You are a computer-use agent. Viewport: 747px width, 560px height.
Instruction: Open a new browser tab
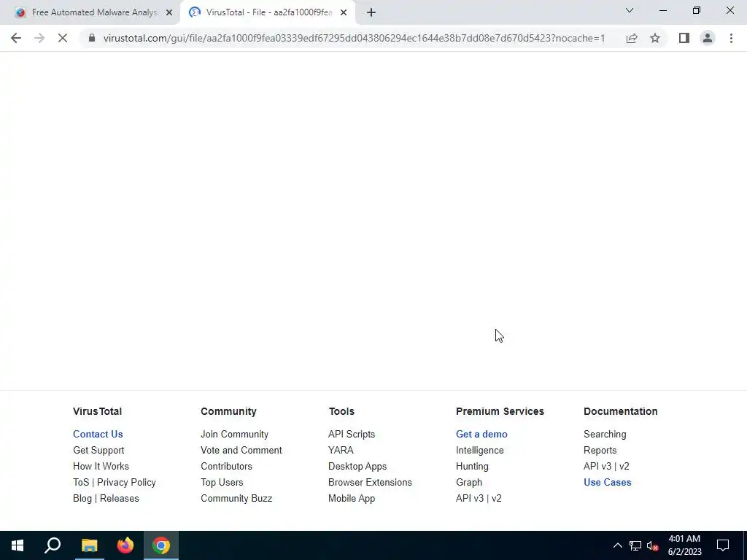[x=371, y=13]
